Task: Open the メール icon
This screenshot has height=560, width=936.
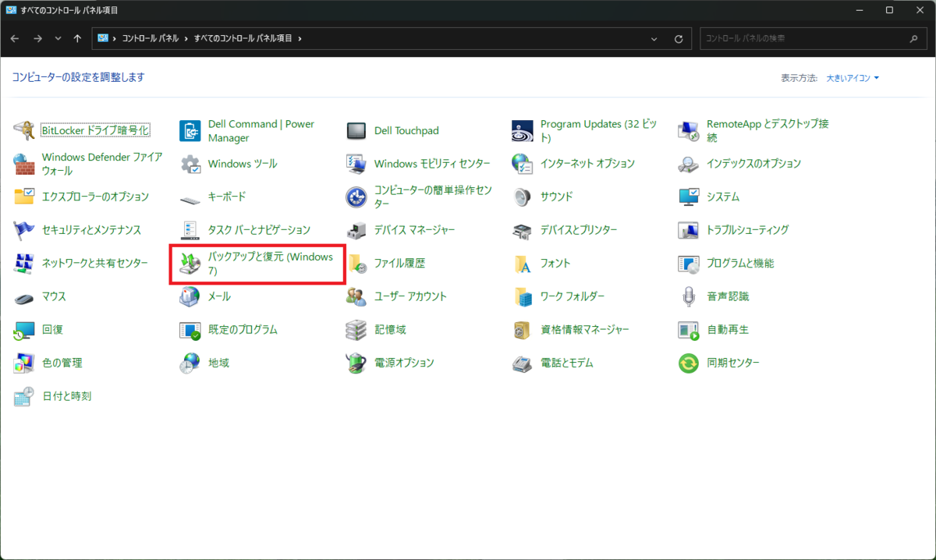Action: (190, 296)
